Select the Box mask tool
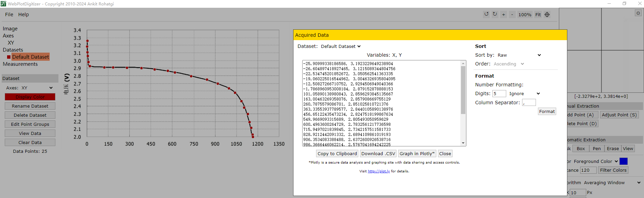Screen dimensions: 644x198 (x=581, y=148)
